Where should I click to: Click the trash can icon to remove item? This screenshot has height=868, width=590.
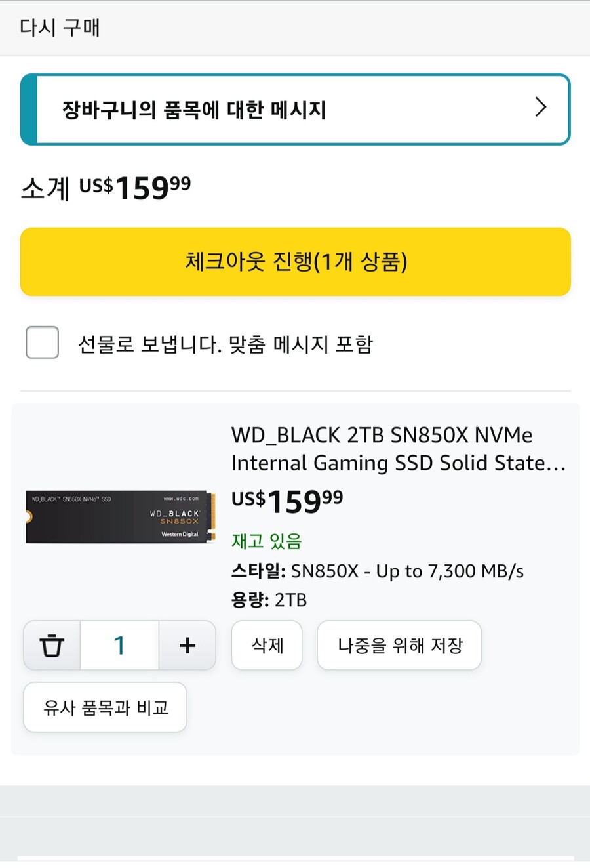pos(51,645)
